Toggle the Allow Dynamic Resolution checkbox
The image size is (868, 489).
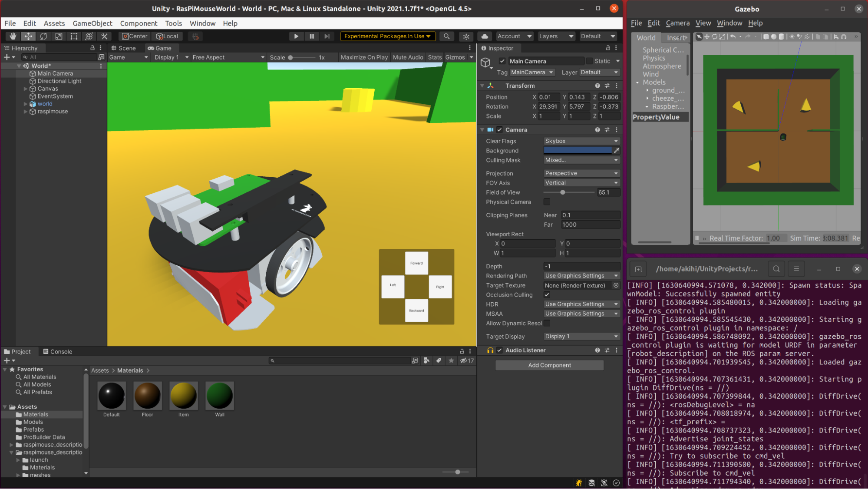click(x=547, y=323)
